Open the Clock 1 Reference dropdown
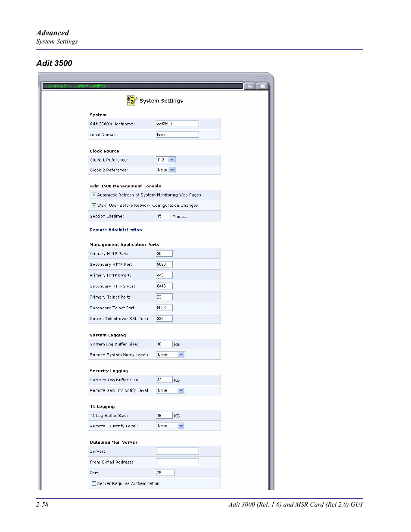This screenshot has height=532, width=411. click(x=166, y=160)
